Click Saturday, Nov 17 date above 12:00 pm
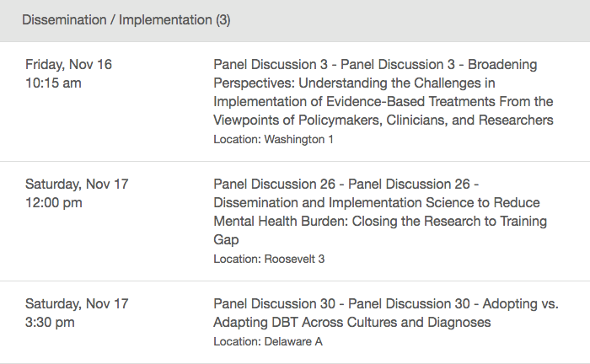The width and height of the screenshot is (590, 364). pyautogui.click(x=77, y=185)
